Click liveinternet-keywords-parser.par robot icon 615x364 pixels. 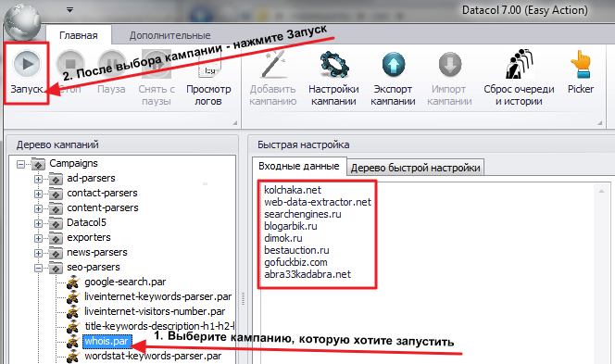(x=73, y=297)
